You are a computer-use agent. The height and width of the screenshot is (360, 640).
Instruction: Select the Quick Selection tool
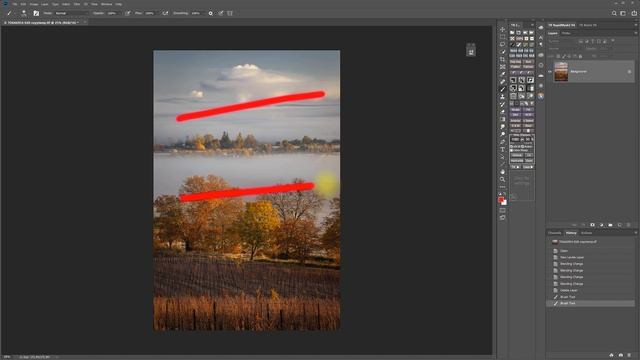(x=502, y=52)
